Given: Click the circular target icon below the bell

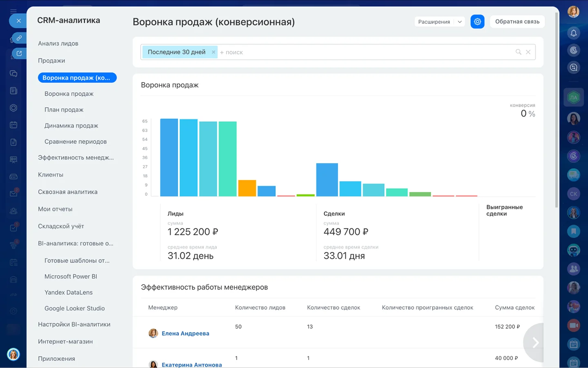Looking at the screenshot, I should pos(574,50).
